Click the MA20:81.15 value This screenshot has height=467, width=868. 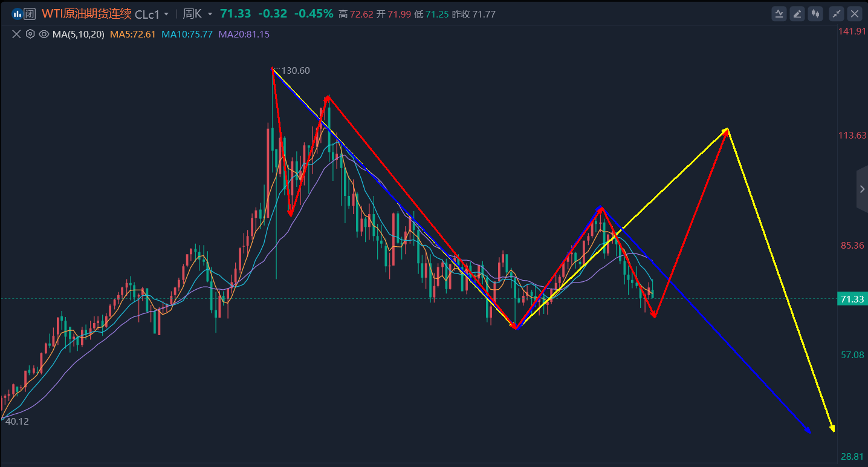point(244,34)
